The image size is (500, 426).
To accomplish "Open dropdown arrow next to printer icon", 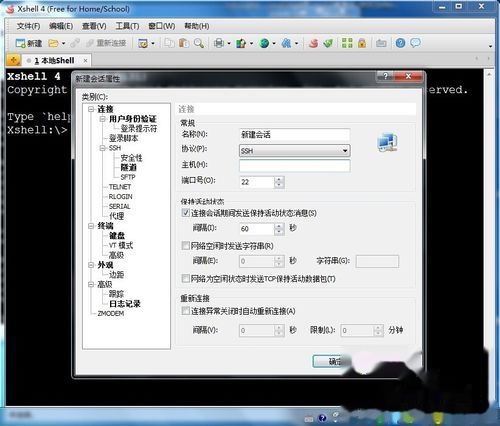I will click(229, 43).
